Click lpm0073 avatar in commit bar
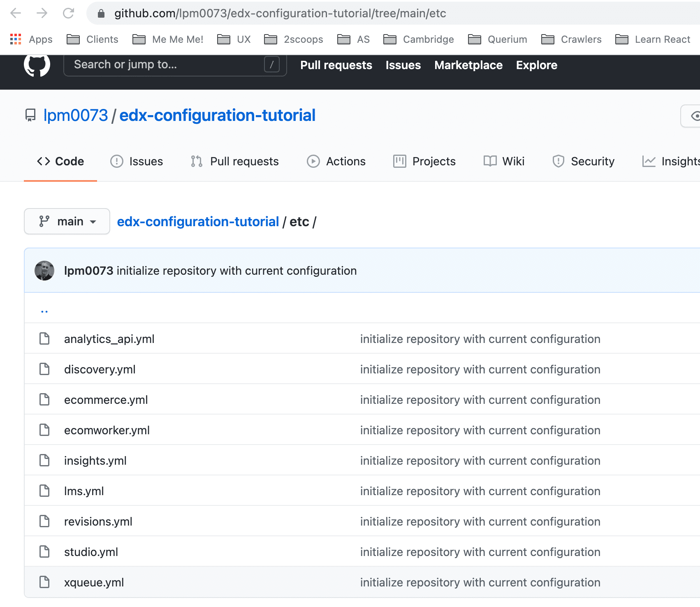The width and height of the screenshot is (700, 607). pyautogui.click(x=44, y=271)
